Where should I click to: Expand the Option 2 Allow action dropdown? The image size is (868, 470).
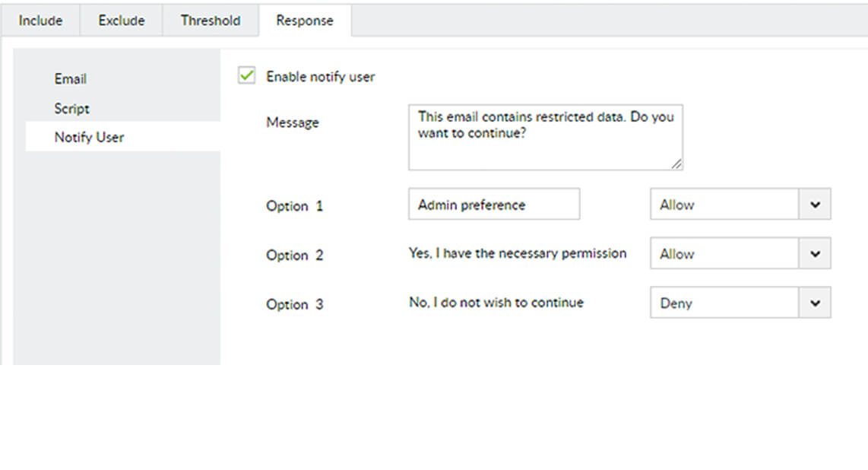[x=724, y=254]
